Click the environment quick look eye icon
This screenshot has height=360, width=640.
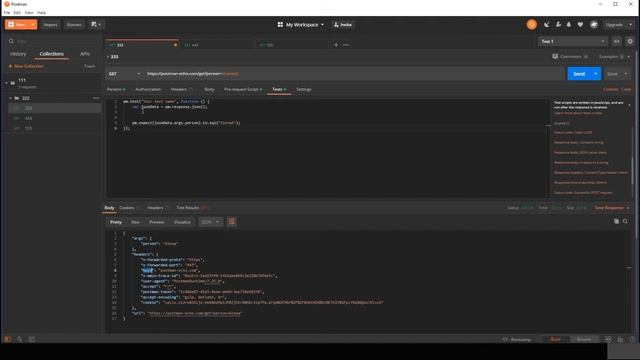pos(616,41)
